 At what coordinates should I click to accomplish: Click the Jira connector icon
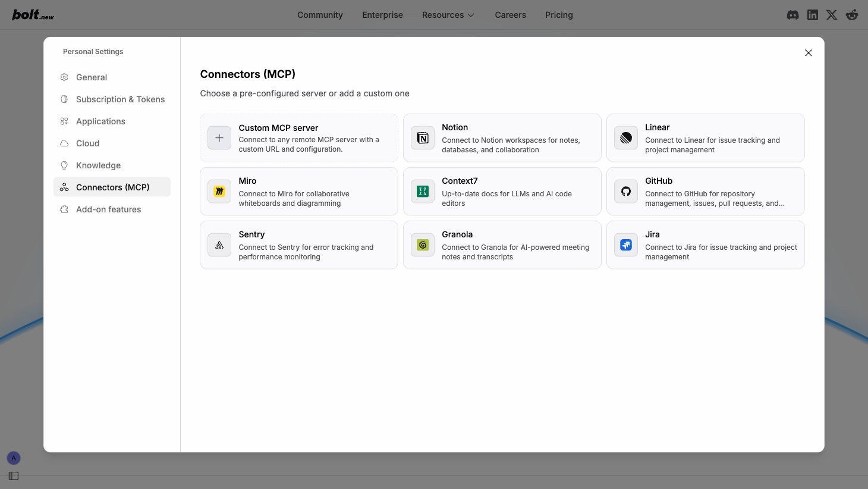(625, 244)
